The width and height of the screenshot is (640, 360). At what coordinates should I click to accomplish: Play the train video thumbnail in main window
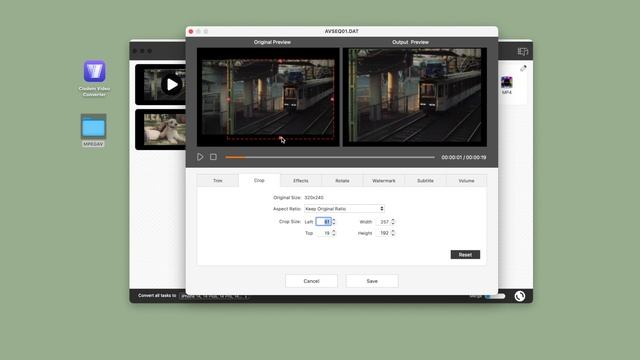click(171, 84)
